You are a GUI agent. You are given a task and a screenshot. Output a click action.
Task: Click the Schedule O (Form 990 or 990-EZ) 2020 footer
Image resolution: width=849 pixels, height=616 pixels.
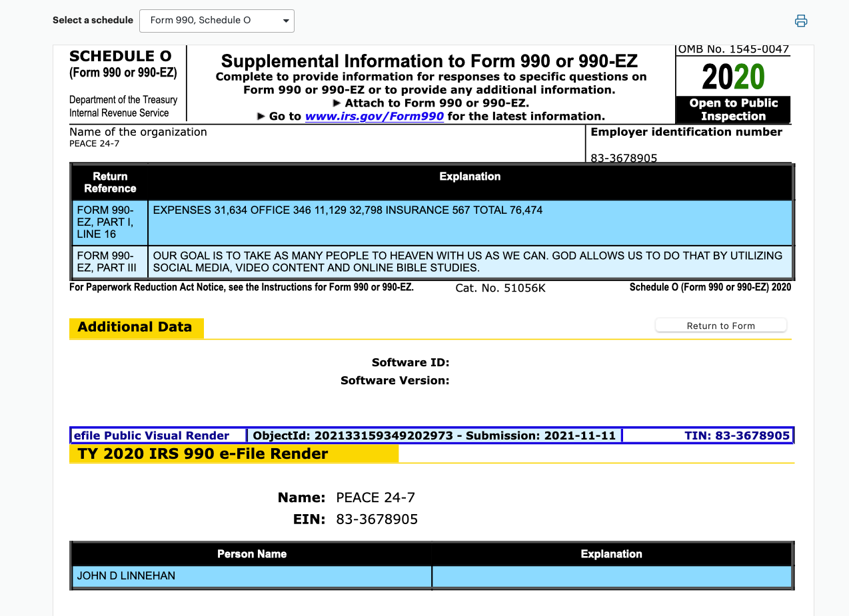coord(710,288)
